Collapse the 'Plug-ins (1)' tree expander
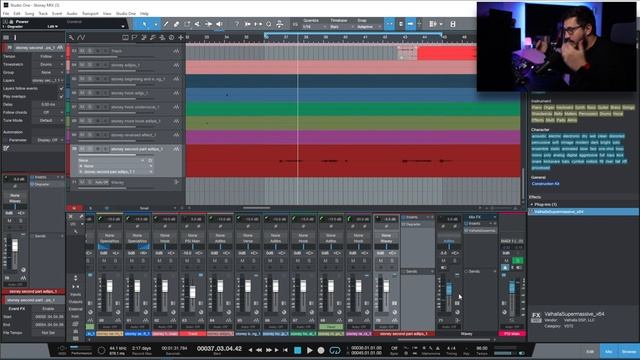Image resolution: width=640 pixels, height=360 pixels. 532,204
